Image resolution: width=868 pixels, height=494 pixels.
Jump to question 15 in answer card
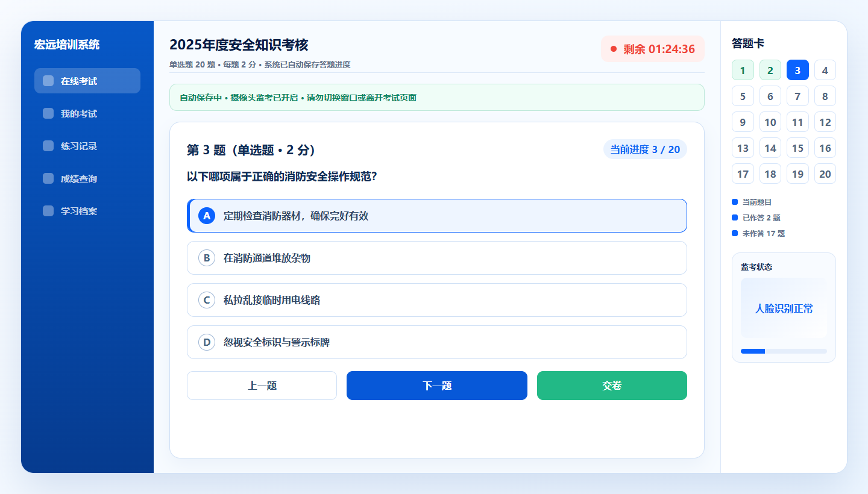point(797,148)
